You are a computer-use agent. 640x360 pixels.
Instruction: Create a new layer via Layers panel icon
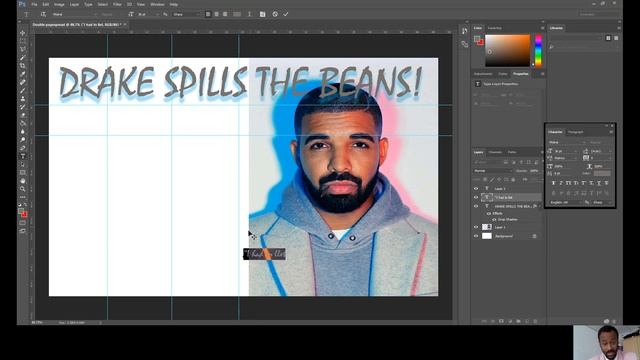527,321
